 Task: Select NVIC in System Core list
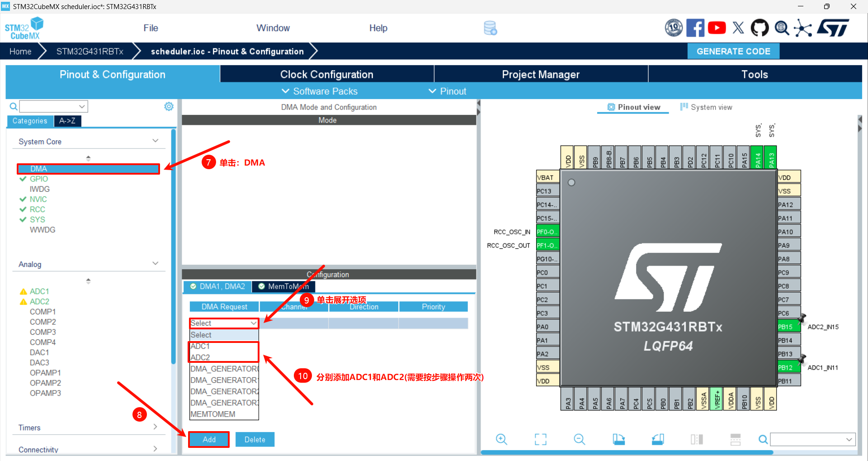click(x=38, y=199)
